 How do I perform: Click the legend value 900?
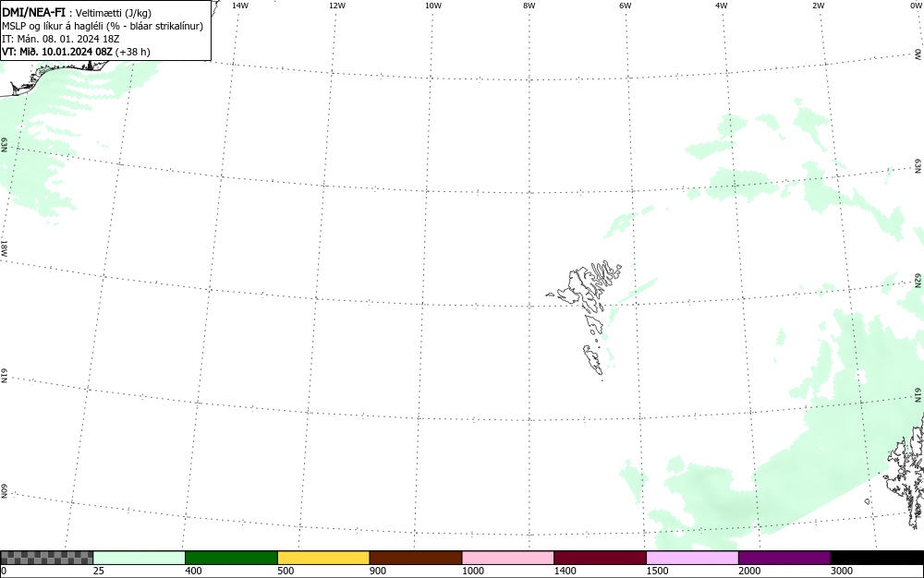tap(378, 571)
